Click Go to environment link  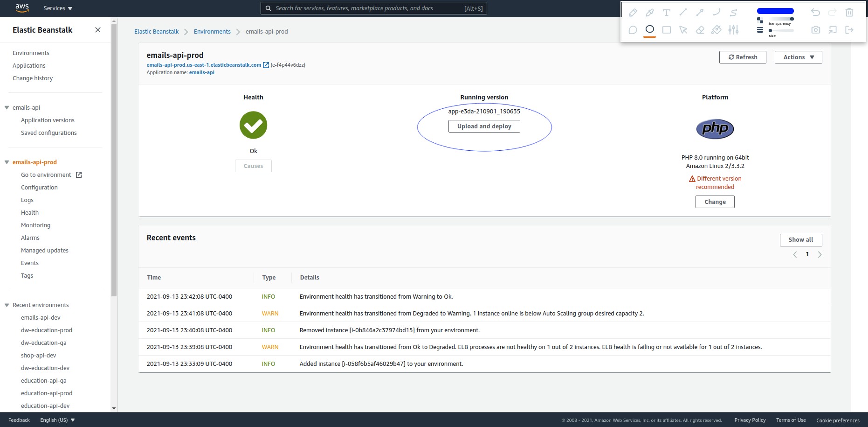[x=51, y=175]
